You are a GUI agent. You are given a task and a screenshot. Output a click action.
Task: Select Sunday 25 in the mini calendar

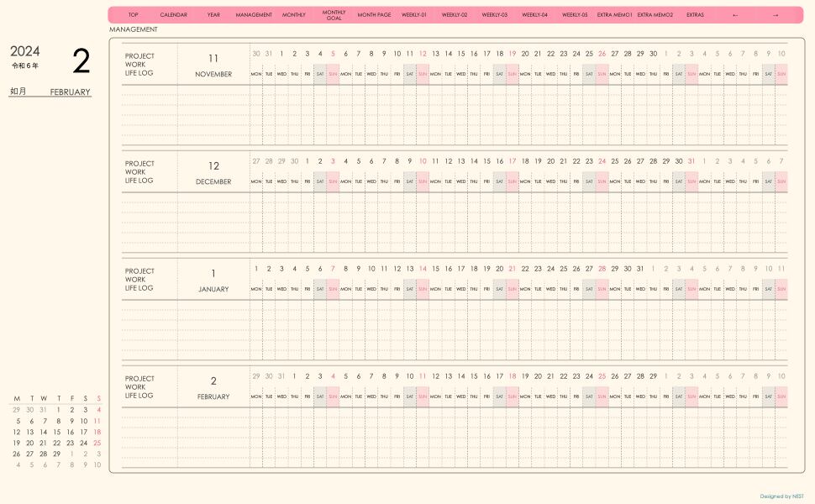click(x=97, y=443)
